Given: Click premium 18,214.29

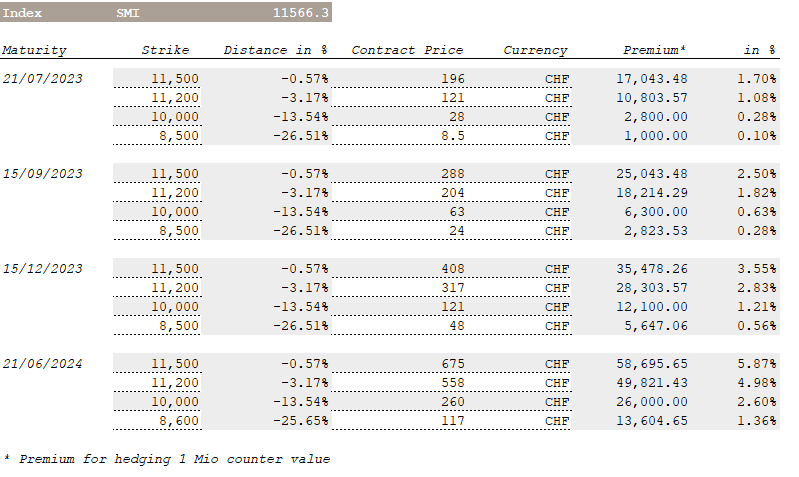Looking at the screenshot, I should [652, 193].
